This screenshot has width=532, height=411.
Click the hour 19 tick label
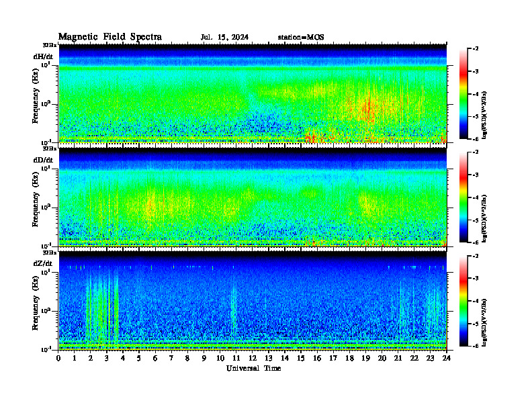tap(365, 358)
